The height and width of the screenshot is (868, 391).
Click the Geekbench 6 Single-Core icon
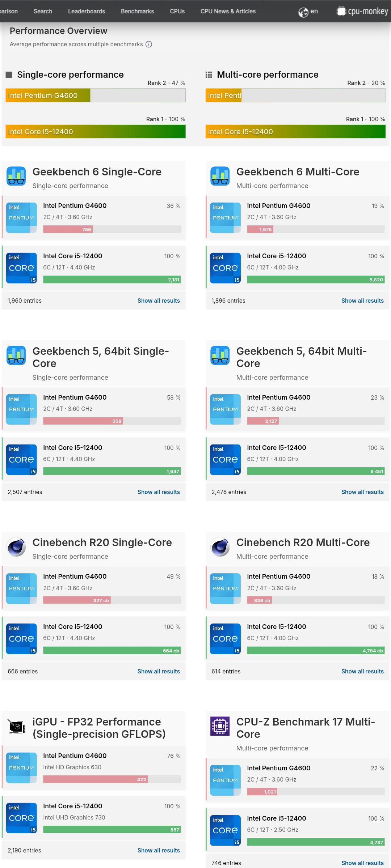pos(16,176)
